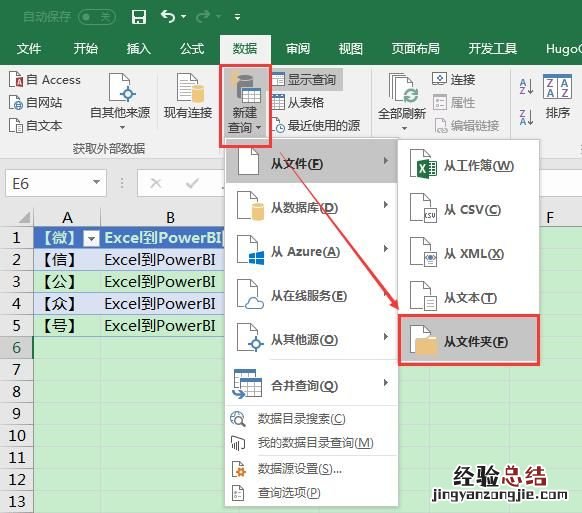Image resolution: width=582 pixels, height=513 pixels.
Task: Click the Save icon in quick access toolbar
Action: pyautogui.click(x=139, y=17)
